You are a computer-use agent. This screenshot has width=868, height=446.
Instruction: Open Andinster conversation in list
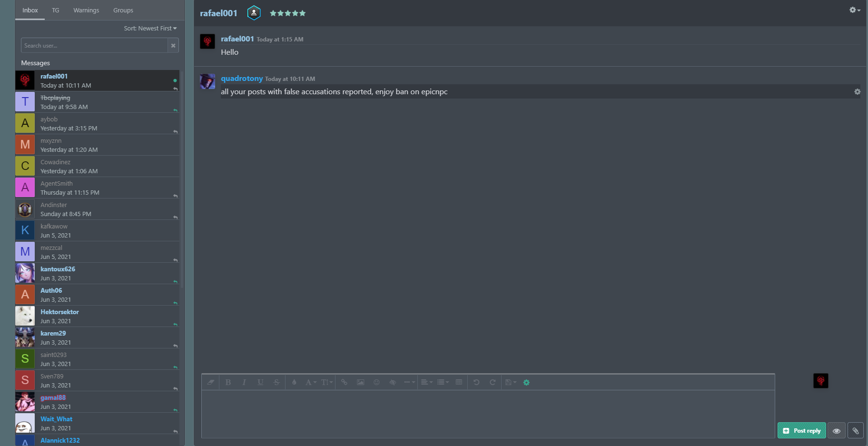point(97,209)
